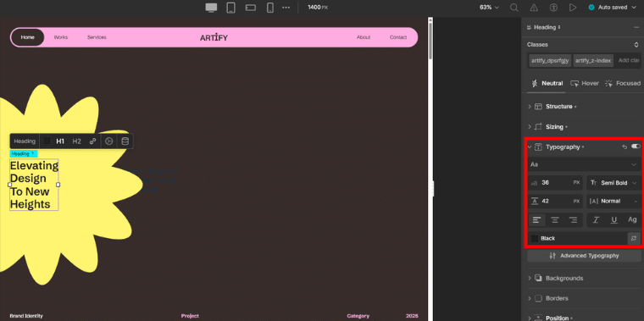This screenshot has height=321, width=644.
Task: Click Services in the site navbar
Action: 97,37
